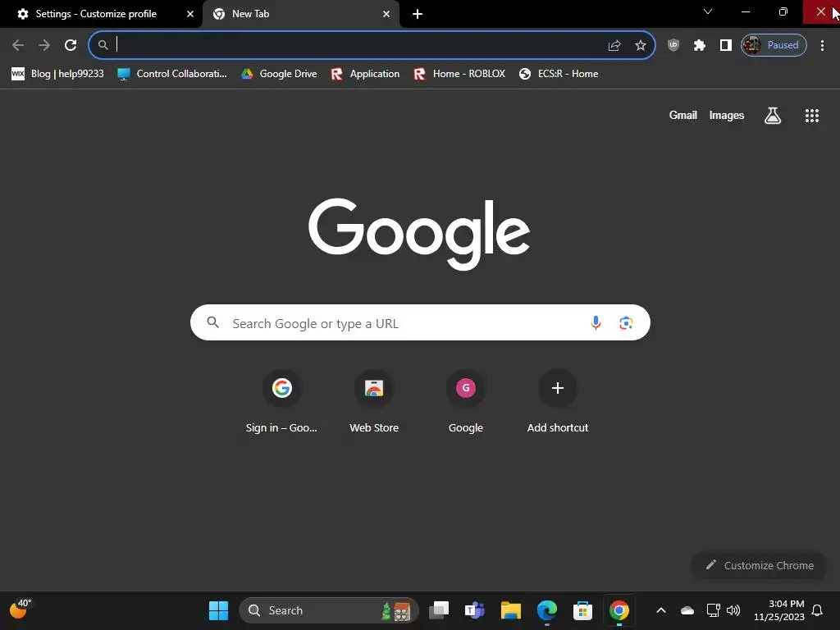Toggle the side panel icon
The image size is (840, 630).
725,45
